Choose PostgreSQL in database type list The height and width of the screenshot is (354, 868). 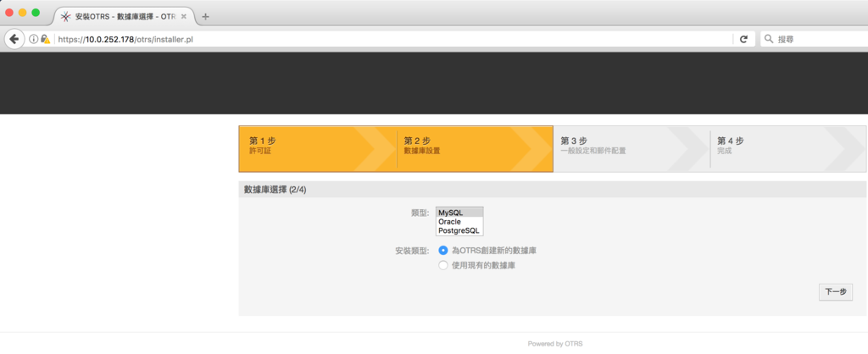click(459, 230)
